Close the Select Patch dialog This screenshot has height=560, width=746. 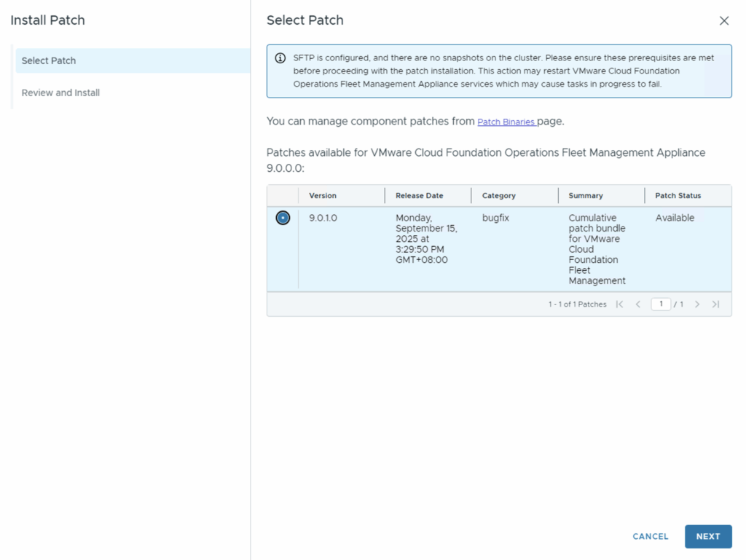[x=723, y=21]
